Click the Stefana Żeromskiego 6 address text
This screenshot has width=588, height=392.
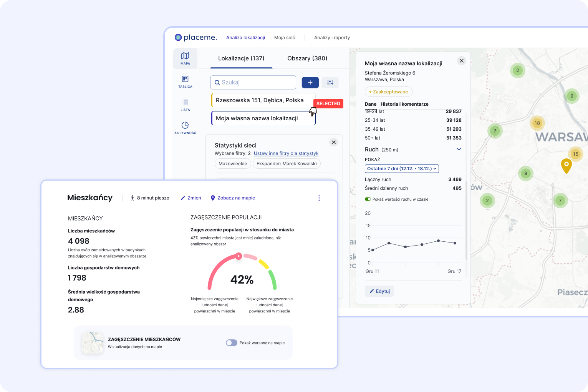(x=390, y=73)
